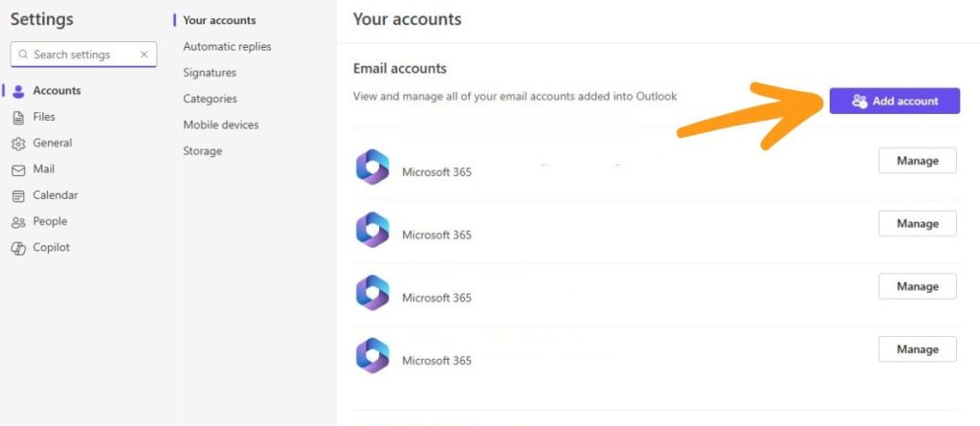Focus the Search settings field
This screenshot has width=980, height=426.
tap(84, 55)
